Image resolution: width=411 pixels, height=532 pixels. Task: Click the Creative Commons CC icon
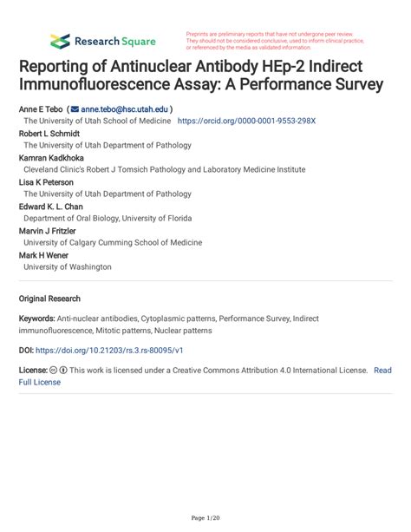pyautogui.click(x=53, y=371)
